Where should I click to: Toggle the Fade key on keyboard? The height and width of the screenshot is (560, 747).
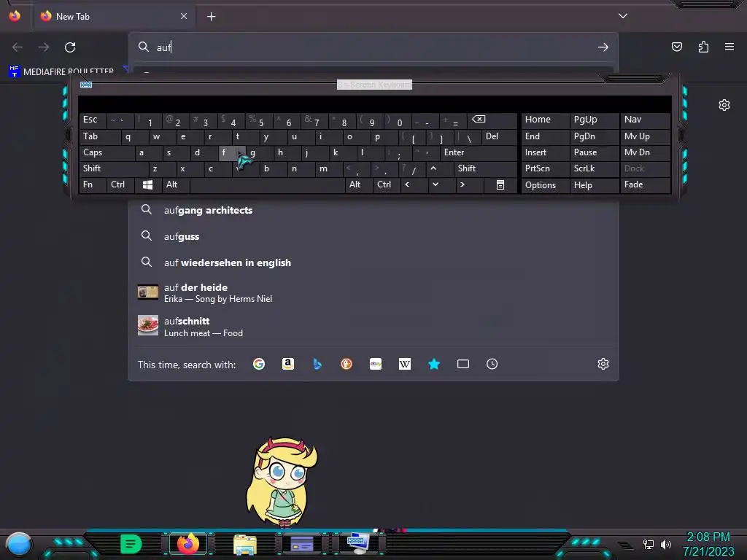tap(646, 184)
